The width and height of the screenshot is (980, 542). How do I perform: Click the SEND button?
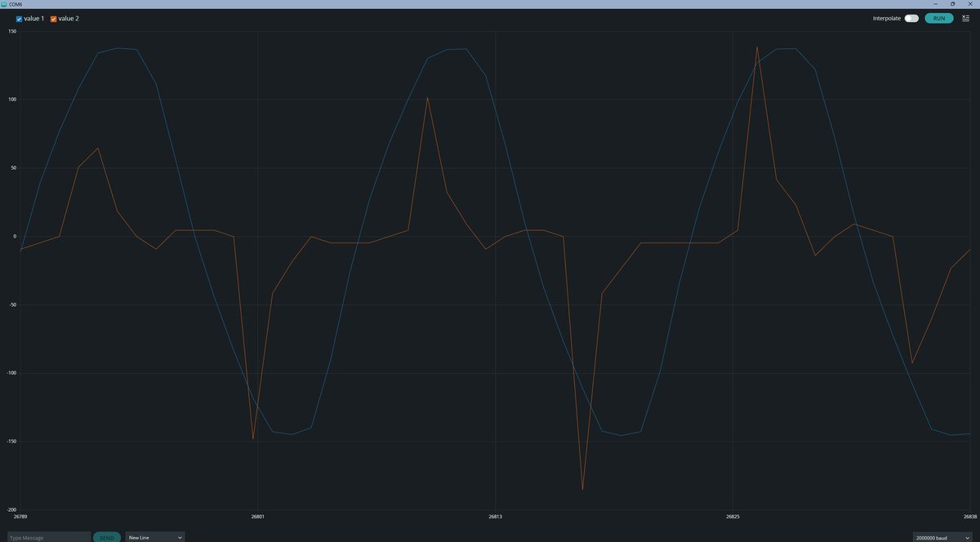(107, 537)
